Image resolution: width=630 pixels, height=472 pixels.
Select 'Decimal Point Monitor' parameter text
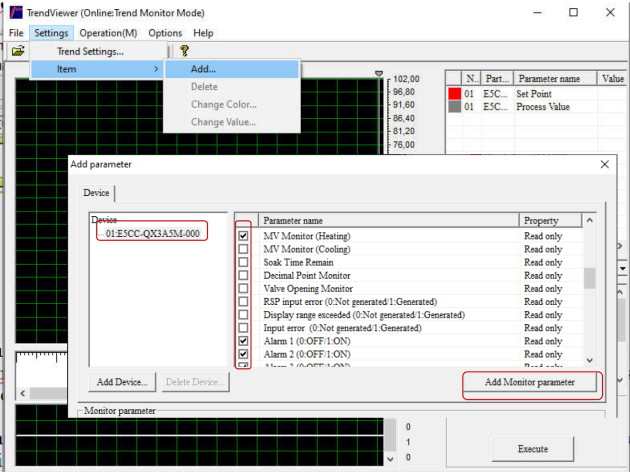click(x=307, y=276)
